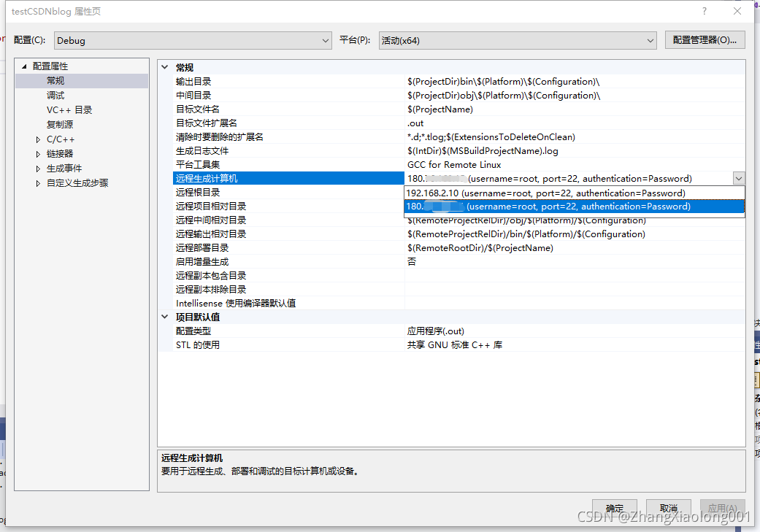Image resolution: width=760 pixels, height=532 pixels.
Task: Collapse the 配置属性 tree node
Action: click(x=24, y=66)
